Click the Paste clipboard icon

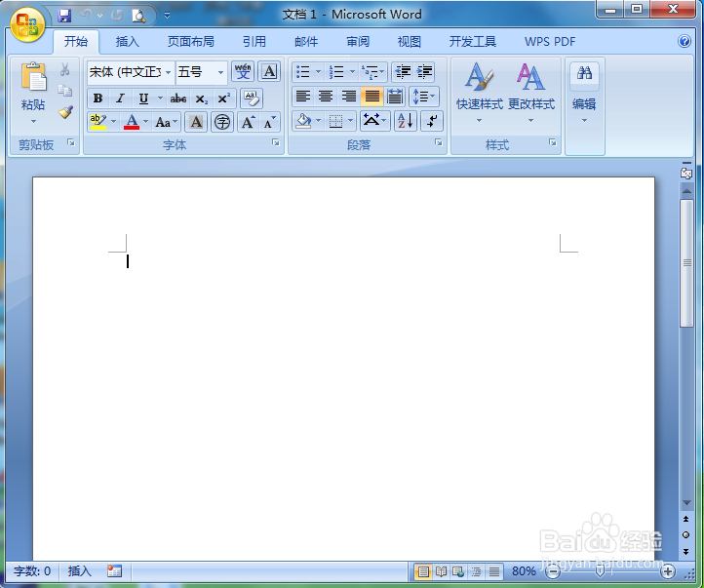pos(33,76)
